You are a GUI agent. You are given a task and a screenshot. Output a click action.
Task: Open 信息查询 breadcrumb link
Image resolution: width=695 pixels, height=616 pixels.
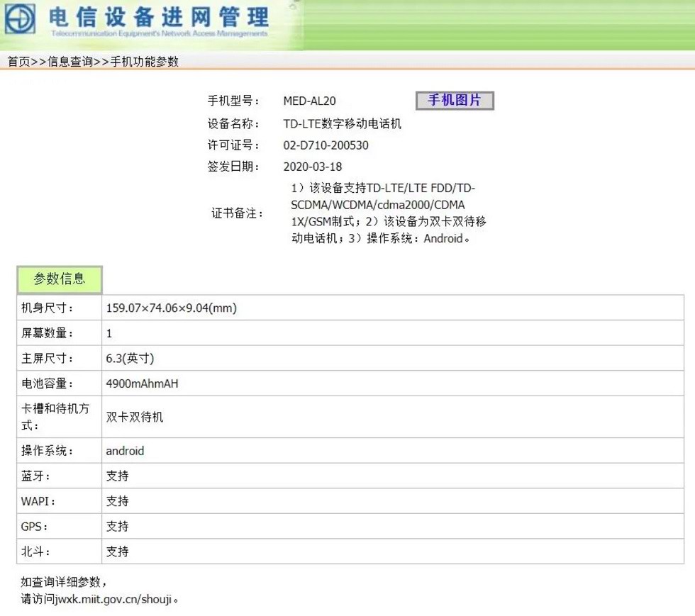click(70, 61)
